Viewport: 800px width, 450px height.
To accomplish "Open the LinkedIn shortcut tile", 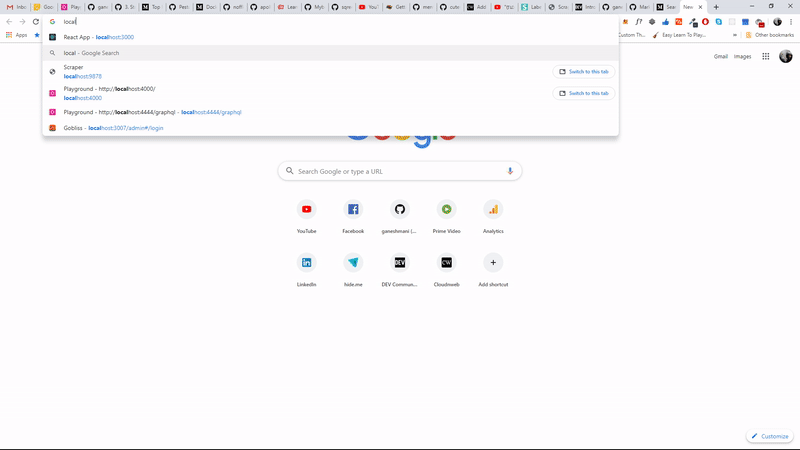I will coord(306,262).
